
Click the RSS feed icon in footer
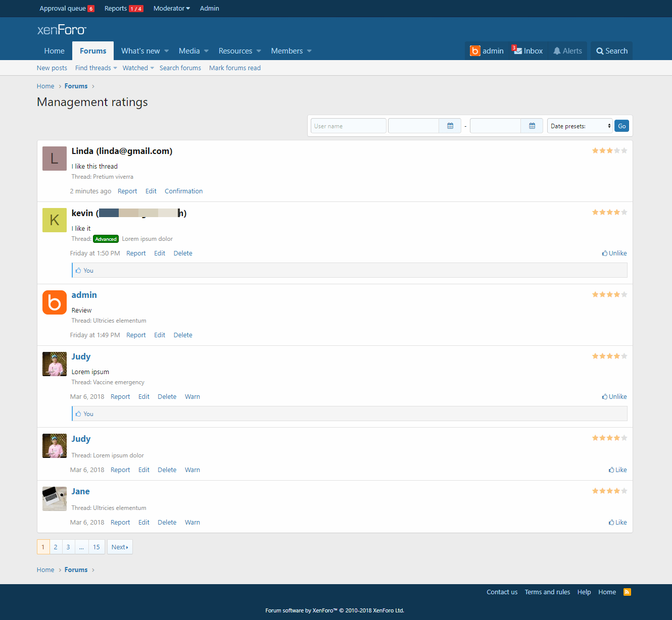(x=627, y=592)
